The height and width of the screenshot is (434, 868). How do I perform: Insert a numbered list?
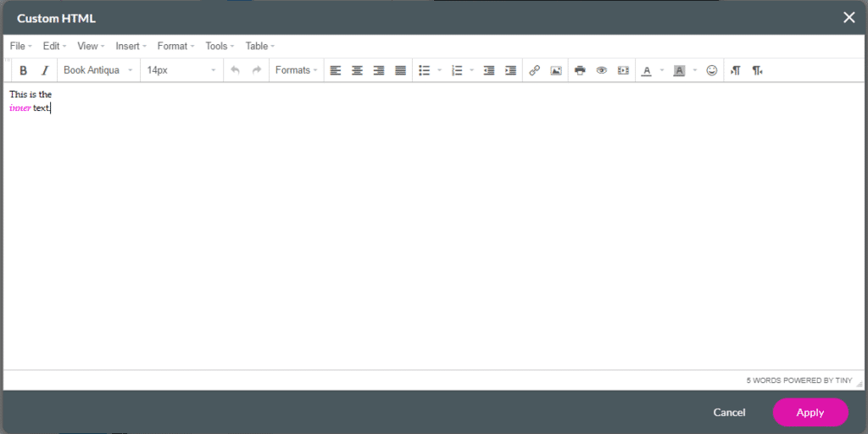[457, 70]
